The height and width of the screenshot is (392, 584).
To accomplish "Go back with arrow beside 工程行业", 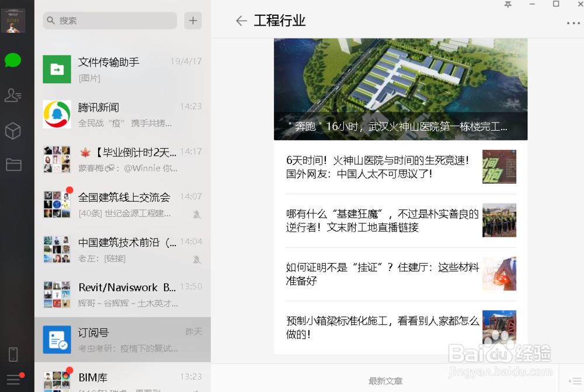I will coord(241,21).
